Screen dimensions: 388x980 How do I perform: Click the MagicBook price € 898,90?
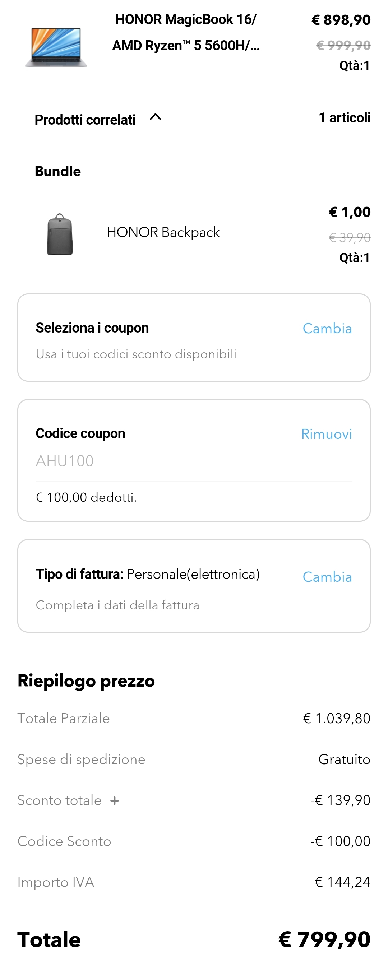pos(341,20)
